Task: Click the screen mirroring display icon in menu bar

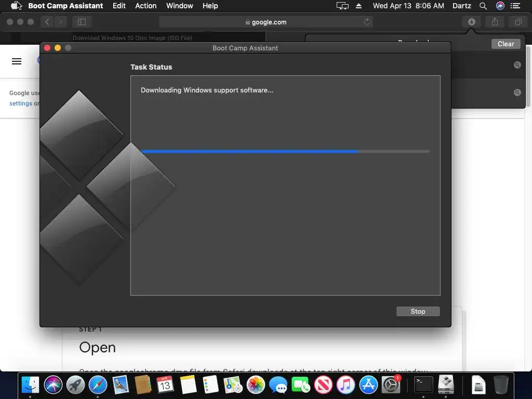Action: click(x=342, y=6)
